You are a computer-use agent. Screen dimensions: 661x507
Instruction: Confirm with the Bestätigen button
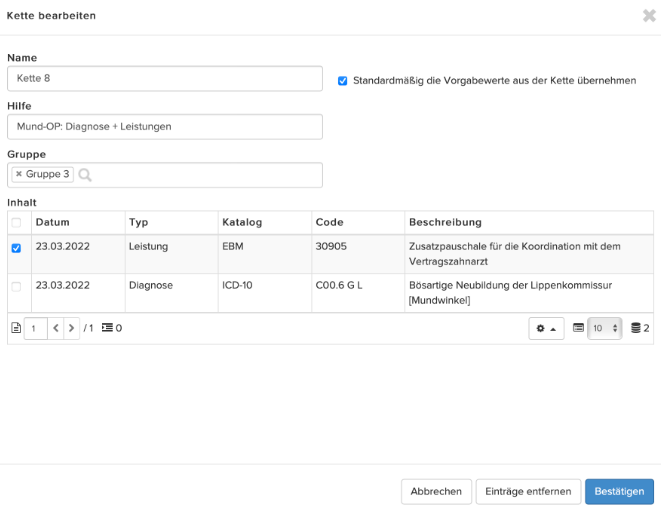tap(619, 491)
